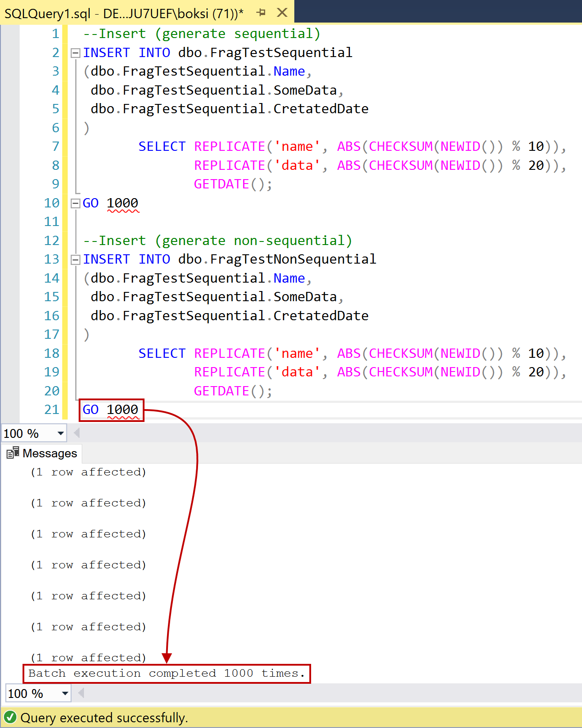
Task: Click the Messages tab icon
Action: [13, 453]
